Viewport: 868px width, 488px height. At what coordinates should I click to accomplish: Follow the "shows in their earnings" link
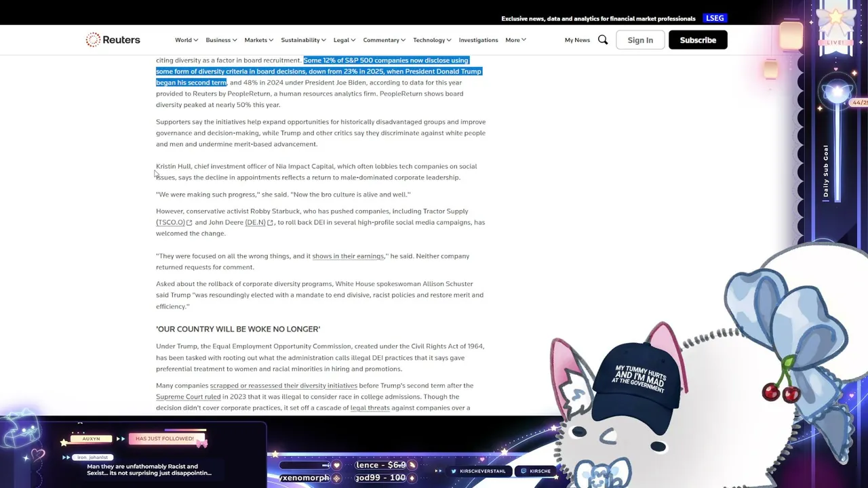348,256
